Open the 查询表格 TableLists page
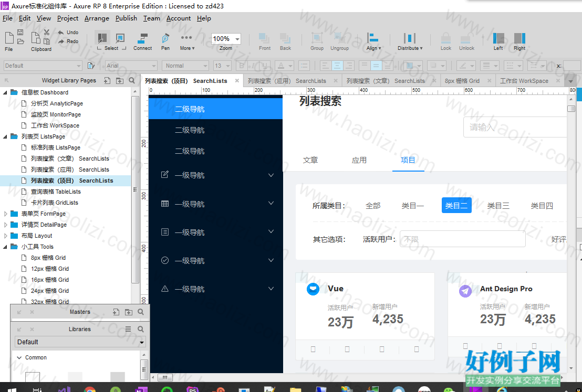The width and height of the screenshot is (582, 392). coord(56,192)
